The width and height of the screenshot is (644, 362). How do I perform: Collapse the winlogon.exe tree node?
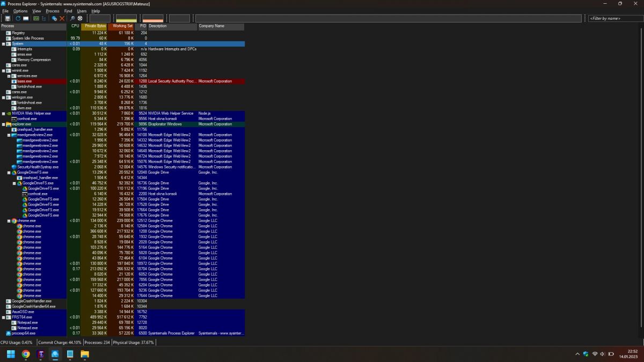click(3, 97)
